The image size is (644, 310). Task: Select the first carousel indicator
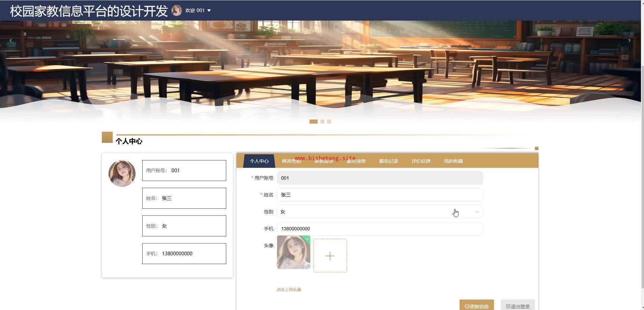(314, 122)
